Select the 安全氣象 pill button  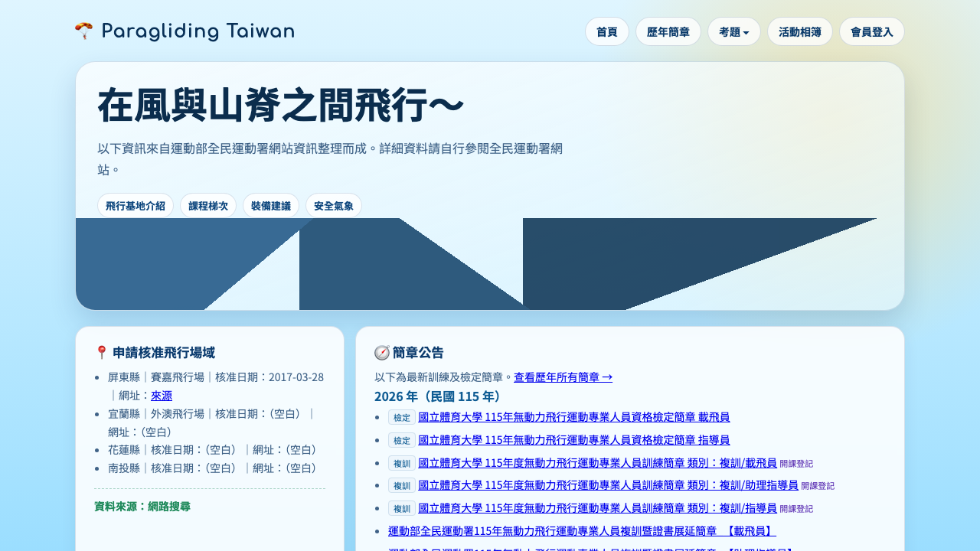(x=334, y=206)
